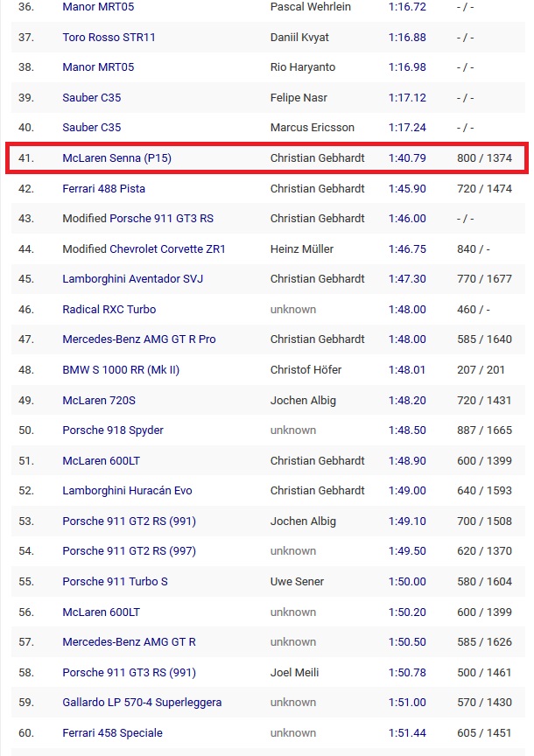
Task: Click the 1:48.01 lap time
Action: [407, 370]
